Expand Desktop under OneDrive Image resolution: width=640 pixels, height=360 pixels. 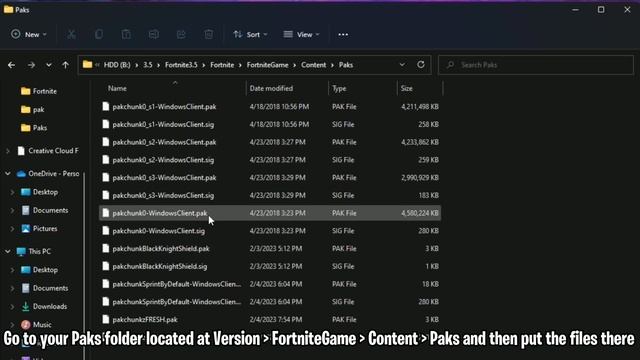click(x=12, y=192)
